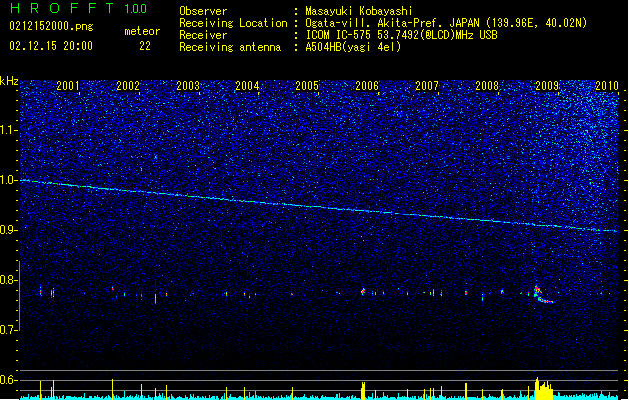Click the 2008 time marker

487,85
